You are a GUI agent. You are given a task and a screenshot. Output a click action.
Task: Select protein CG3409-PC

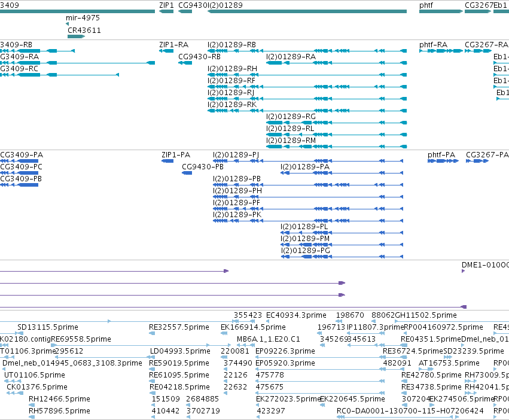pos(21,167)
